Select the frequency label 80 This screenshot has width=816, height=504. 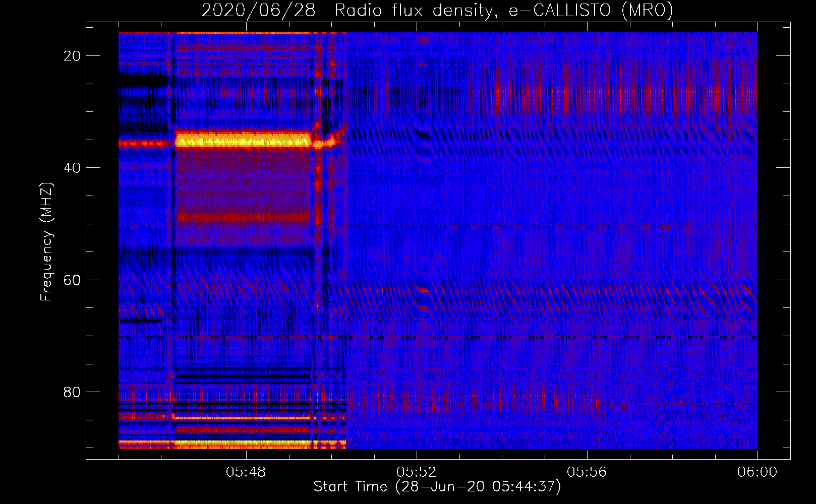72,392
